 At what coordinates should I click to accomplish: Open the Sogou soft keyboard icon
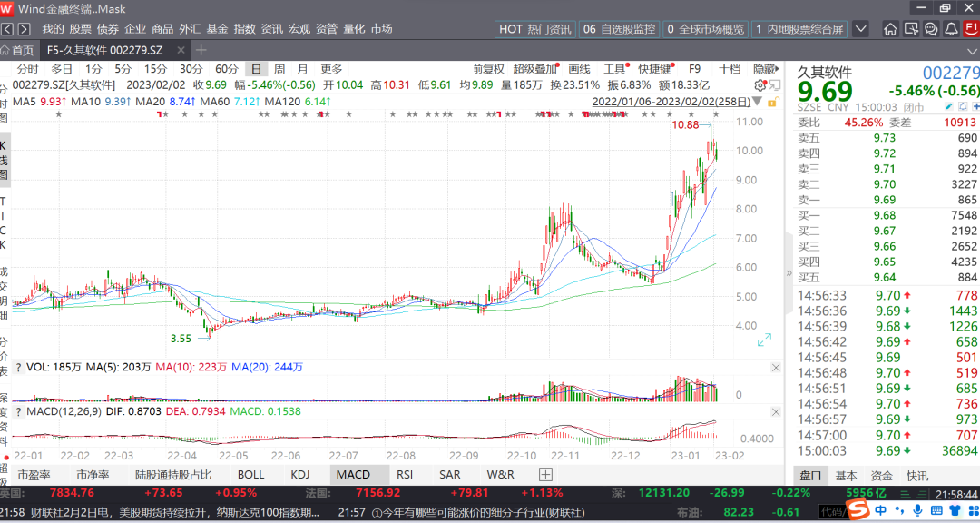tap(936, 510)
